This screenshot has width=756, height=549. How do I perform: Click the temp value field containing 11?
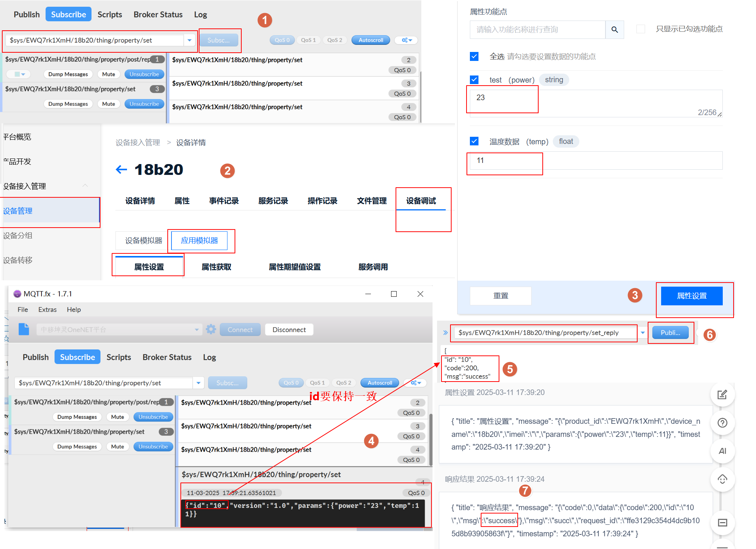point(596,160)
